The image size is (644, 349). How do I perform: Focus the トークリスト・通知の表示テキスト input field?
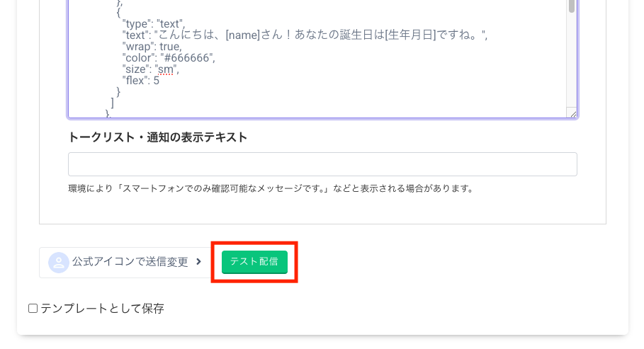(x=322, y=164)
